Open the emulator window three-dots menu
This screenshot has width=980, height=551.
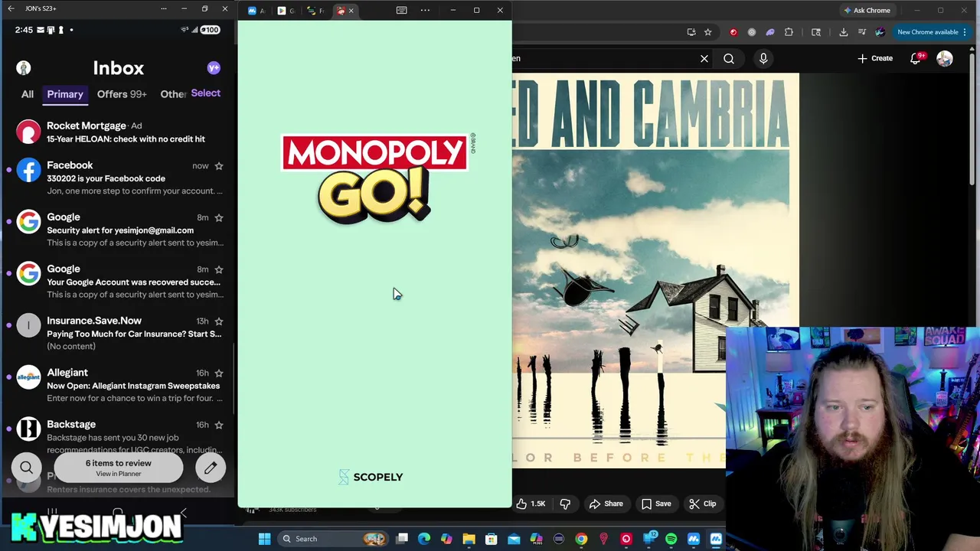pos(425,10)
